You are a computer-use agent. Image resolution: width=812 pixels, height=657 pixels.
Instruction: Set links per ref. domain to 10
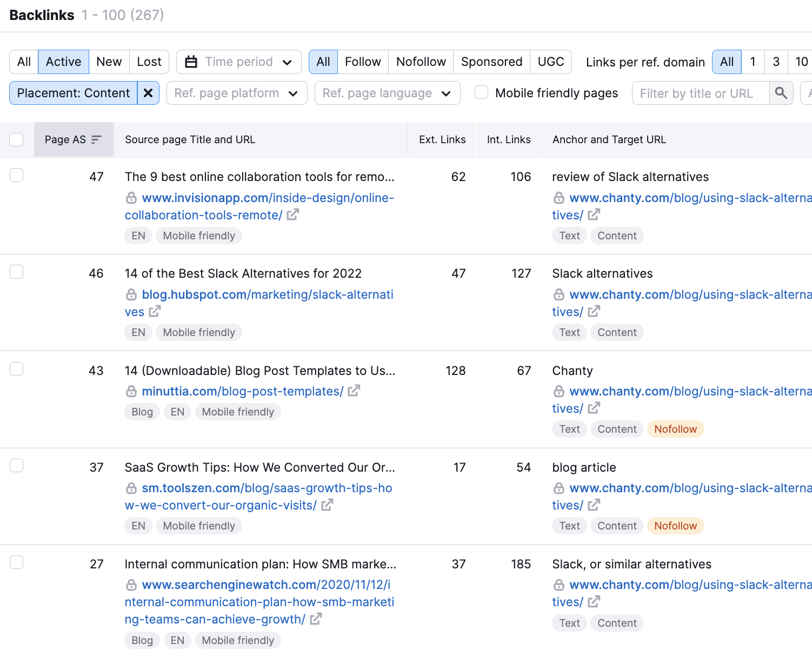point(801,62)
